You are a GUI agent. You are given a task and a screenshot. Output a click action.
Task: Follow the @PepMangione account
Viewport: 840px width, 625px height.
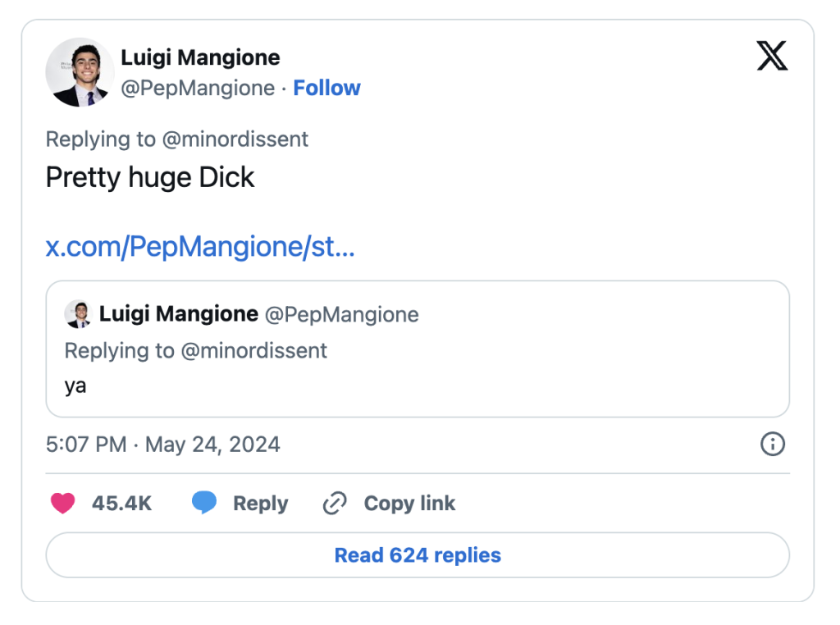326,88
